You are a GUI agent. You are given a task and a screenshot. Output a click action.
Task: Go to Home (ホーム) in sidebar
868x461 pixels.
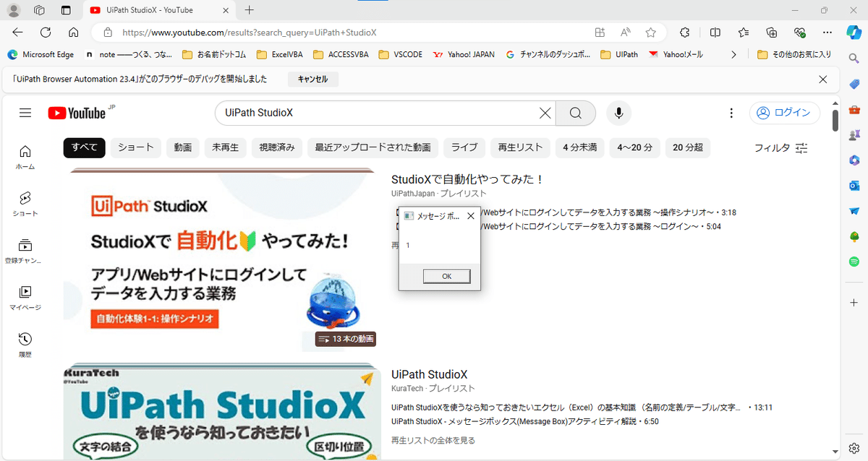25,157
